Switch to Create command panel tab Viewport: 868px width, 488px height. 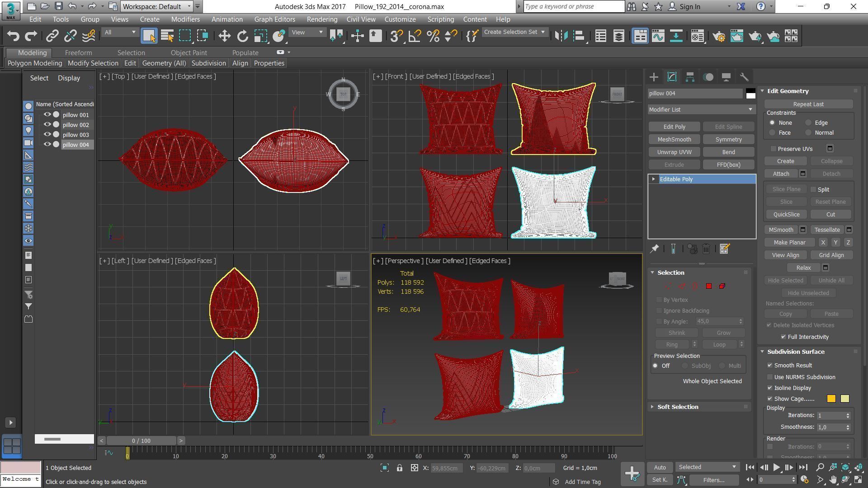pyautogui.click(x=654, y=77)
